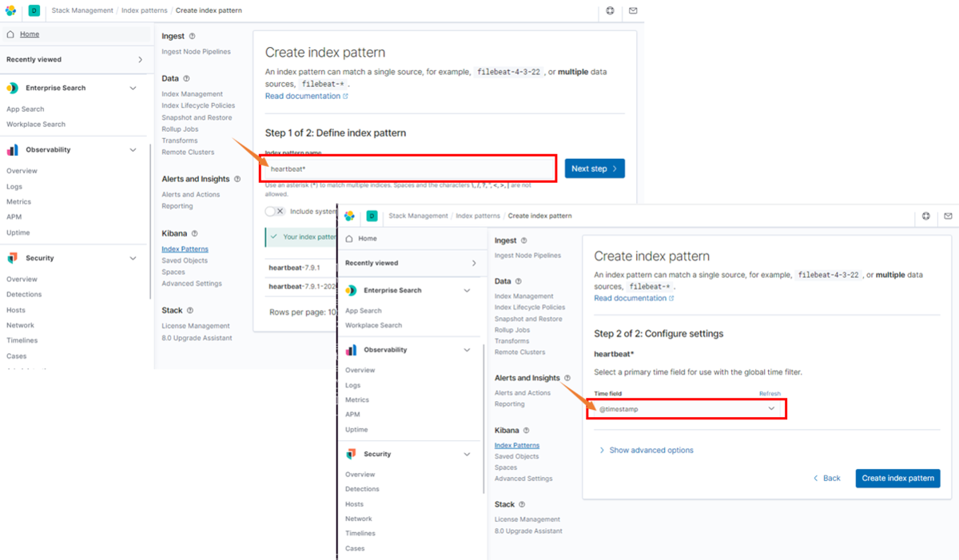Open License Management in Step 1 Stack menu

196,326
